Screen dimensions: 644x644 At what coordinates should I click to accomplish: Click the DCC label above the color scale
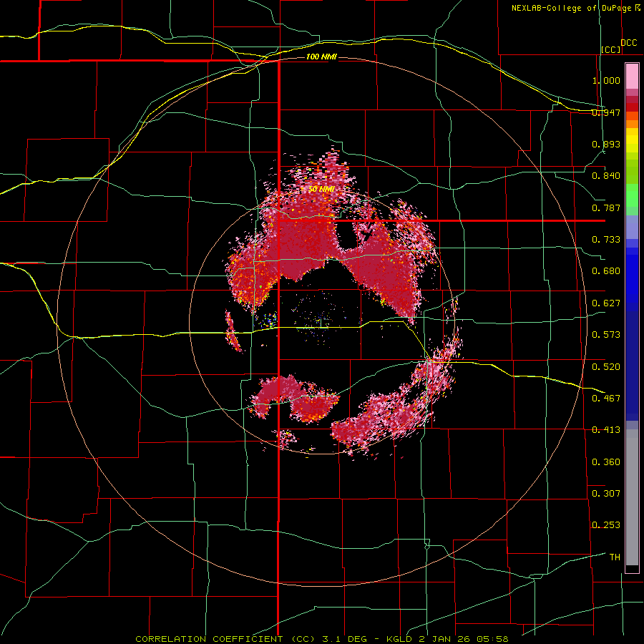[628, 43]
